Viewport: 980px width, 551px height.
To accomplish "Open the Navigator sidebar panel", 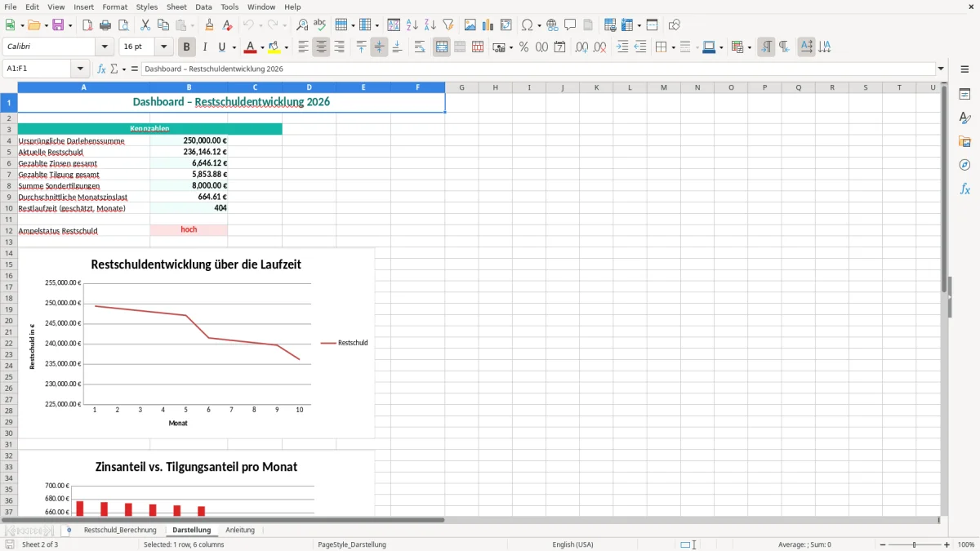I will (x=964, y=166).
